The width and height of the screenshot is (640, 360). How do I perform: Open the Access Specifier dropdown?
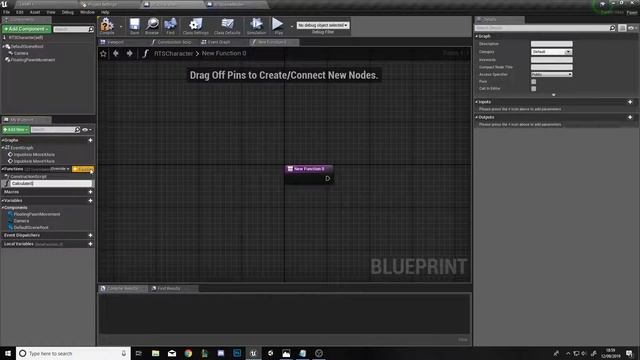[551, 74]
